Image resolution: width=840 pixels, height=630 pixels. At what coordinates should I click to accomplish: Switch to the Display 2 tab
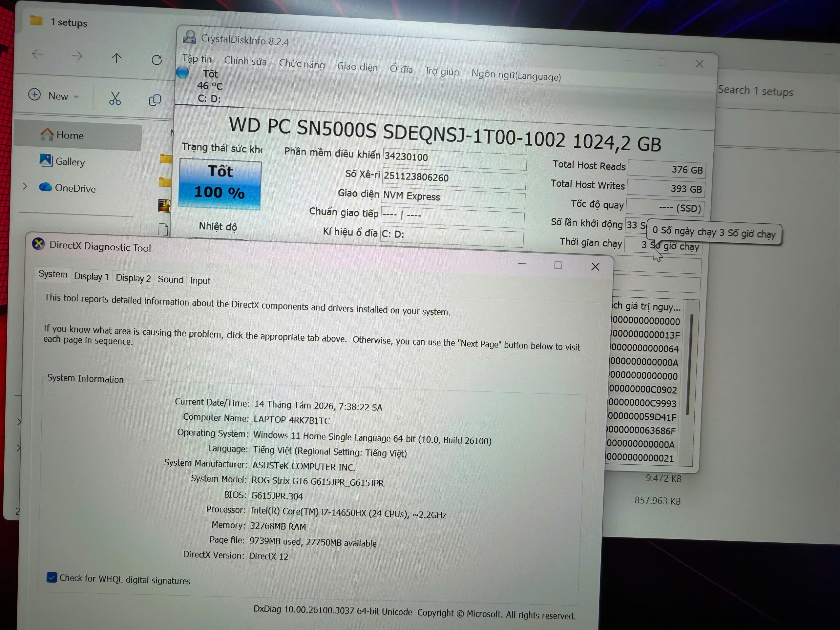133,278
